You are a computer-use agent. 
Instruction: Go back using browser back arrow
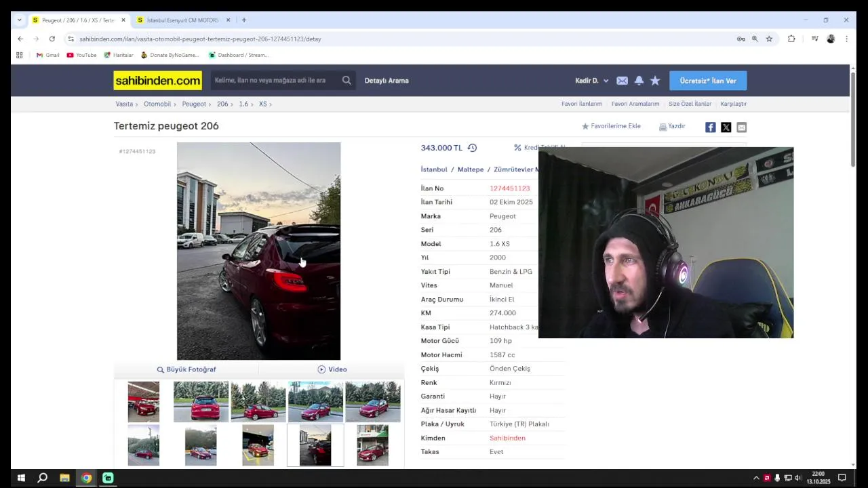pos(20,39)
